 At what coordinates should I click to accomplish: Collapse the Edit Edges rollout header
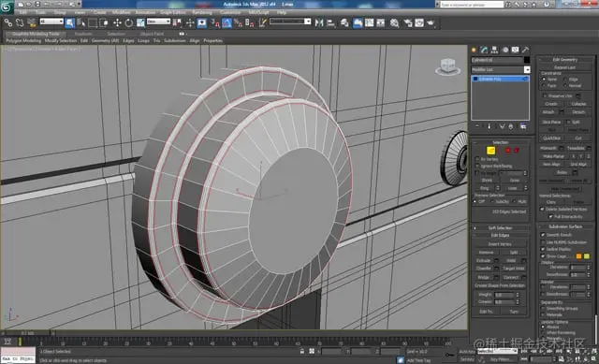click(500, 235)
